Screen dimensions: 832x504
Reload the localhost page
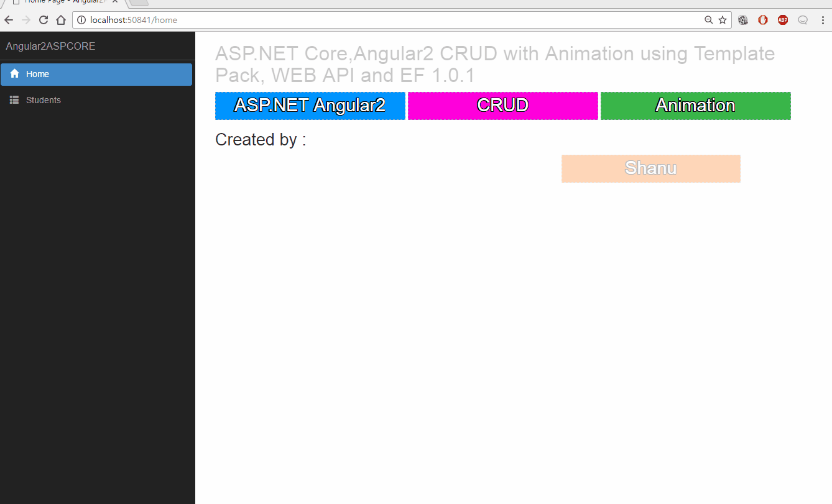tap(44, 20)
